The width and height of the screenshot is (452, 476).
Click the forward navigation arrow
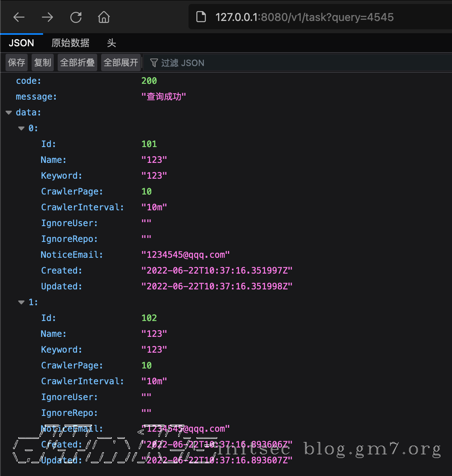pos(47,17)
